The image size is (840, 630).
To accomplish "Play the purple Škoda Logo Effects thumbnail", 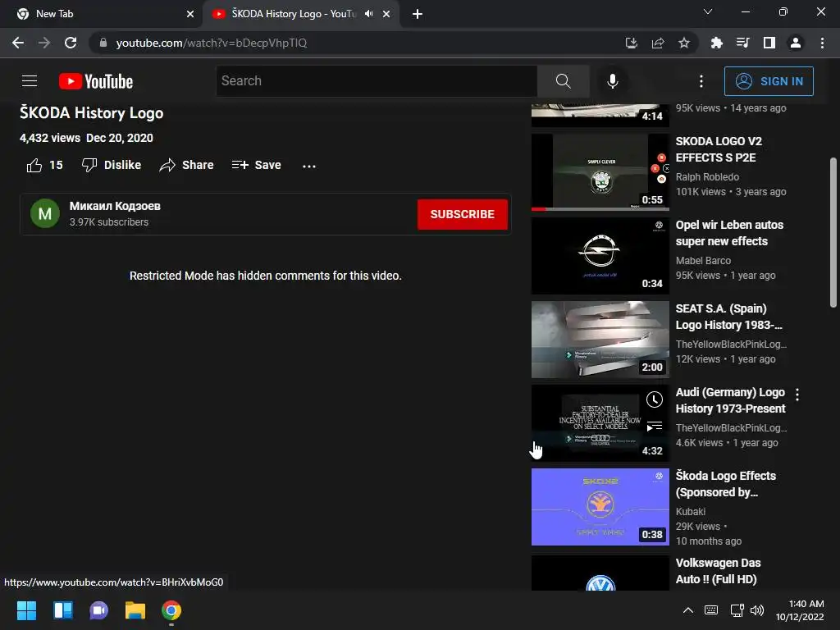I will click(x=600, y=507).
